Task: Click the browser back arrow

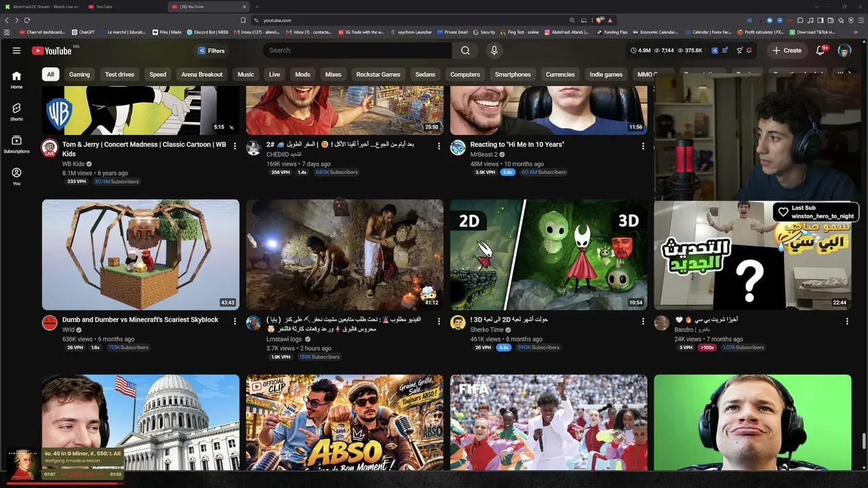Action: [x=7, y=20]
